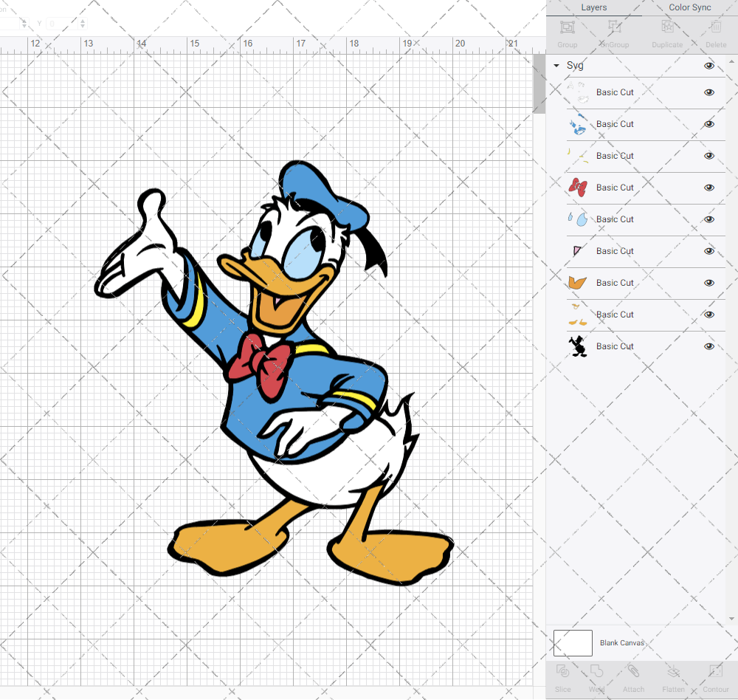Screen dimensions: 738x700
Task: Collapse the Svg group layer
Action: point(556,66)
